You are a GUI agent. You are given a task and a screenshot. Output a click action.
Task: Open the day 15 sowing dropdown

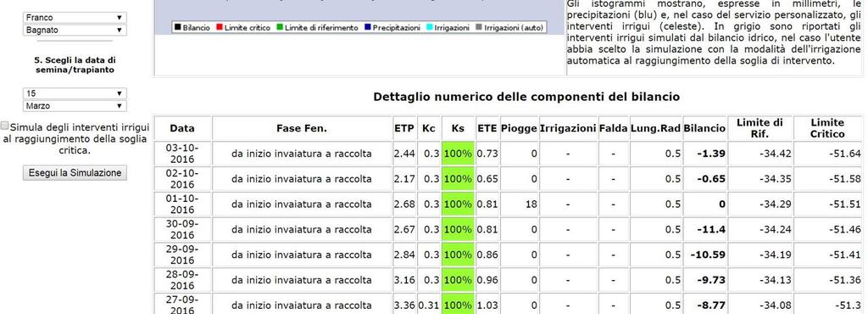[x=75, y=93]
